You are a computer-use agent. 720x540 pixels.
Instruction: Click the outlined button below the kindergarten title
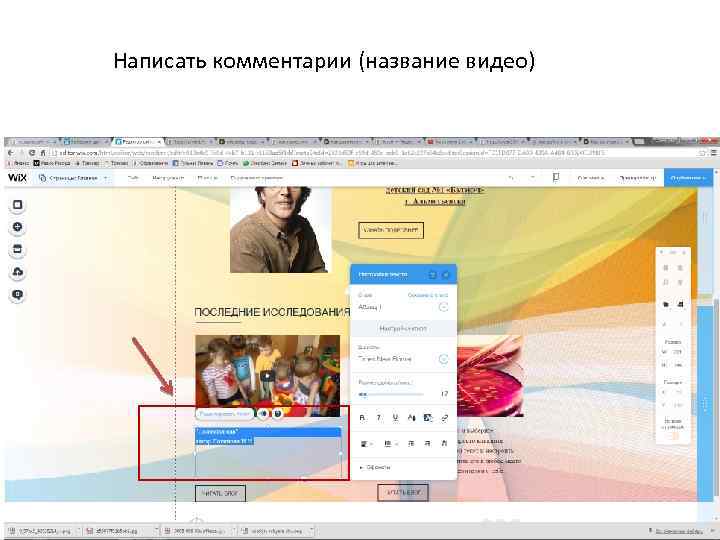tap(391, 230)
